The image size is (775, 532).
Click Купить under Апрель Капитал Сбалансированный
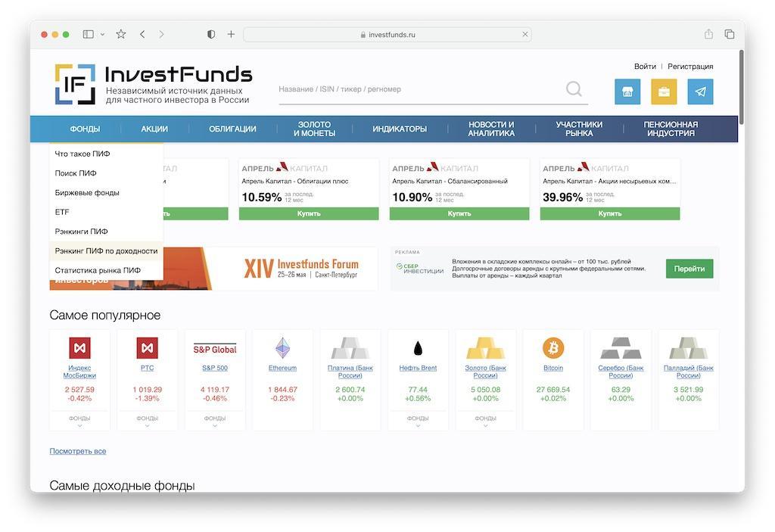click(459, 213)
